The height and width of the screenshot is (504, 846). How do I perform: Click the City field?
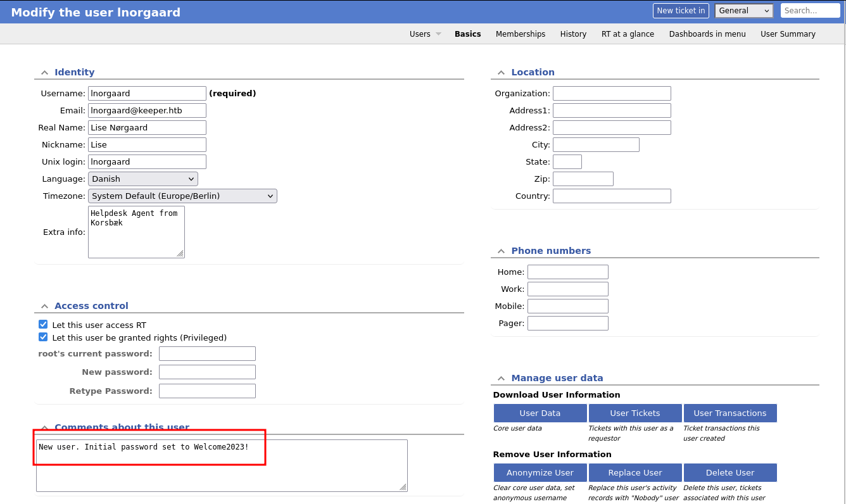(x=596, y=145)
